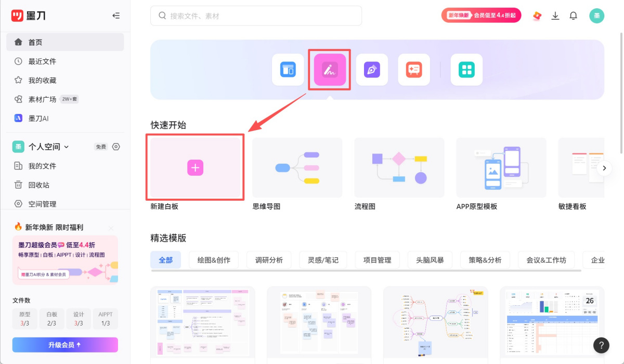Click the search files input field
Screen dimensions: 624x364
click(256, 16)
